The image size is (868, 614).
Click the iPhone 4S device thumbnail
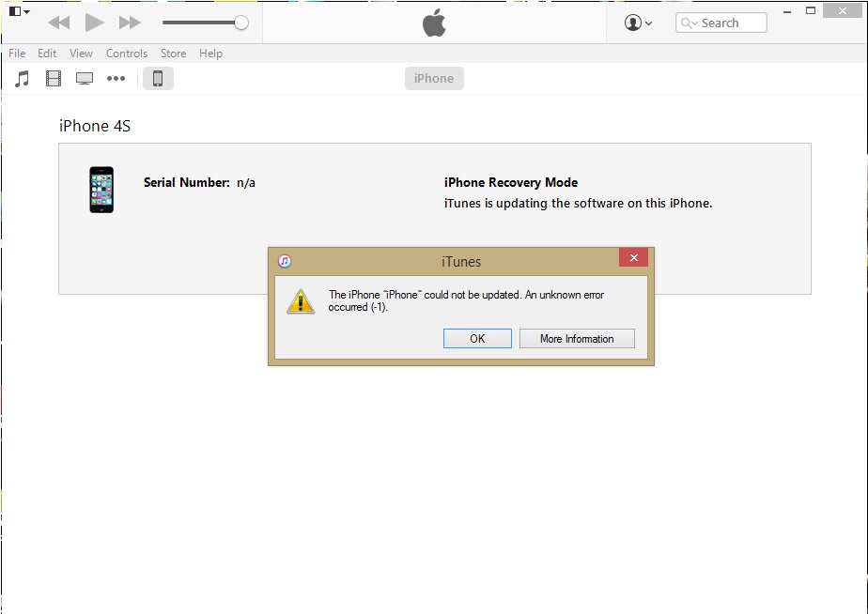coord(101,190)
